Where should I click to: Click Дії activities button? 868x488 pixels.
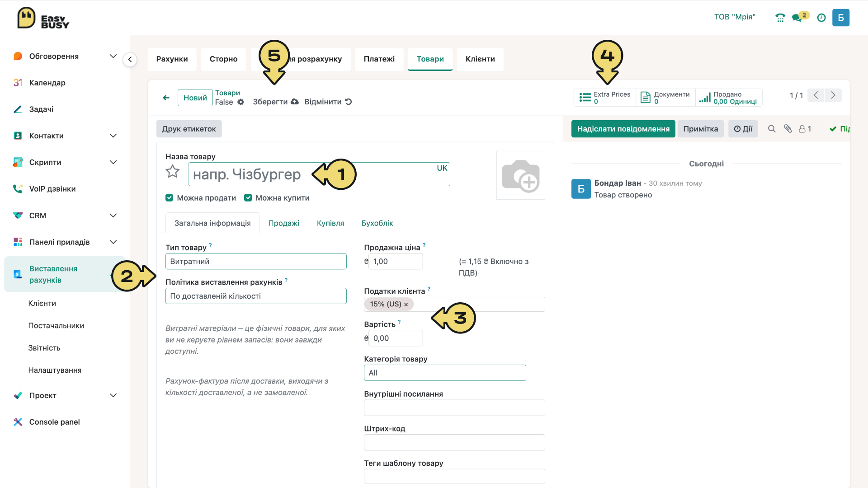pyautogui.click(x=743, y=129)
